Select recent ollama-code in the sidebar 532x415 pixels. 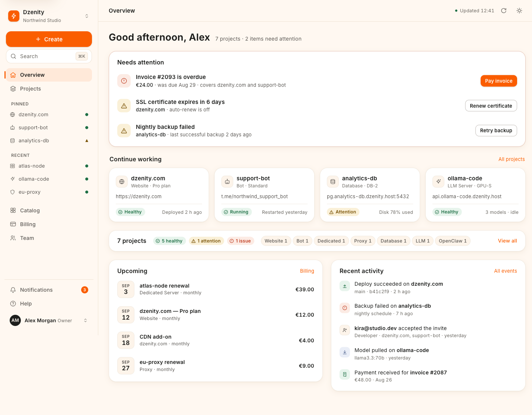(49, 179)
